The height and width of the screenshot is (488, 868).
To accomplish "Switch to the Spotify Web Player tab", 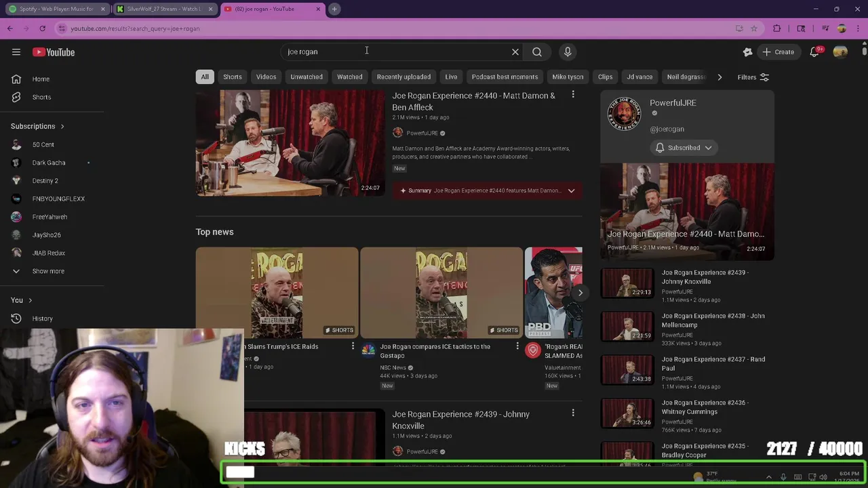I will pos(56,9).
